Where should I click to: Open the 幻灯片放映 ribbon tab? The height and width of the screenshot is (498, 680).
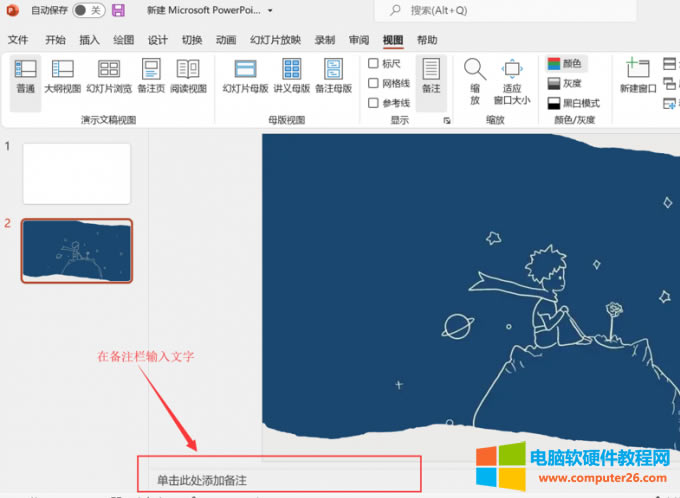pos(275,40)
